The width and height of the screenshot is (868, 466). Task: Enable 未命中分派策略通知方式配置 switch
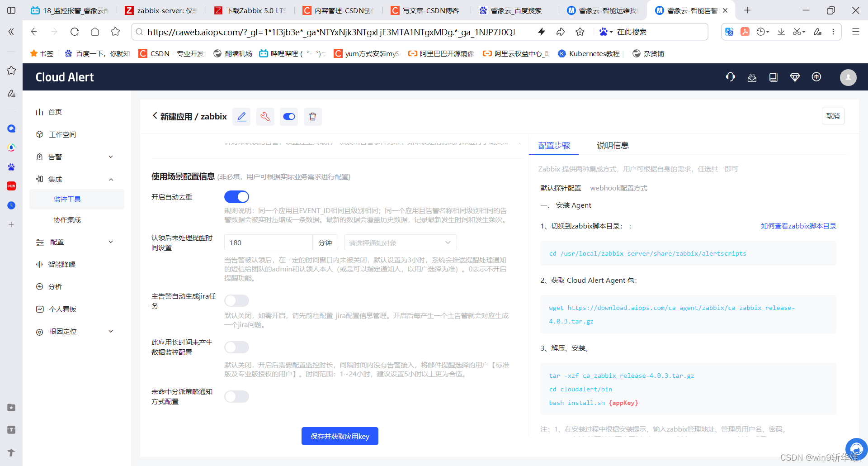[x=236, y=396]
